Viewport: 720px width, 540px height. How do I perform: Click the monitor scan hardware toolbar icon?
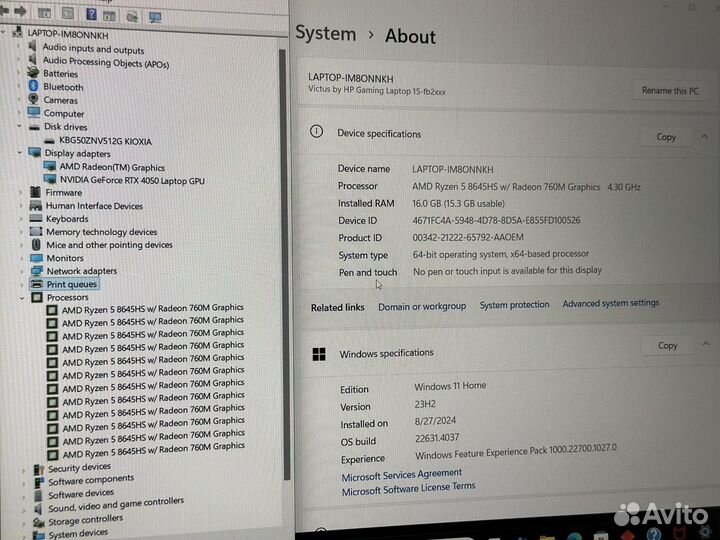pyautogui.click(x=155, y=17)
